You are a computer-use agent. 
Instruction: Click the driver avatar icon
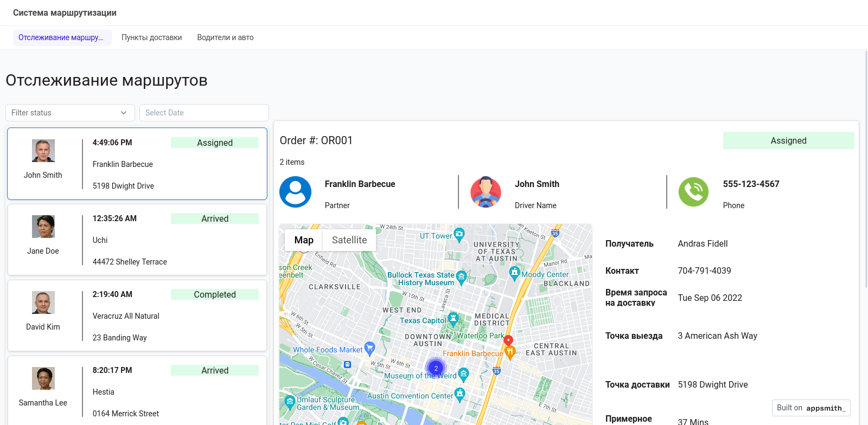tap(485, 192)
